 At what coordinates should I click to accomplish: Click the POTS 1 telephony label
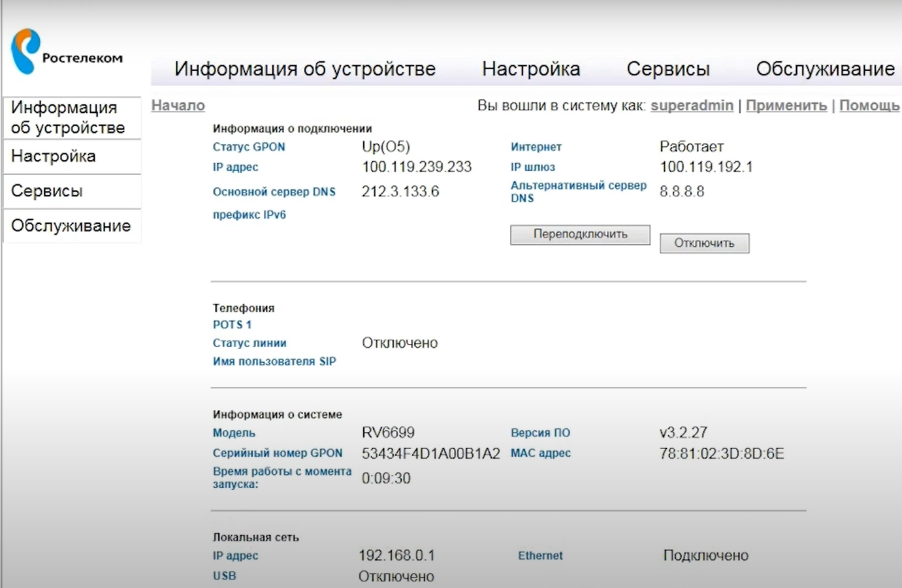coord(232,324)
